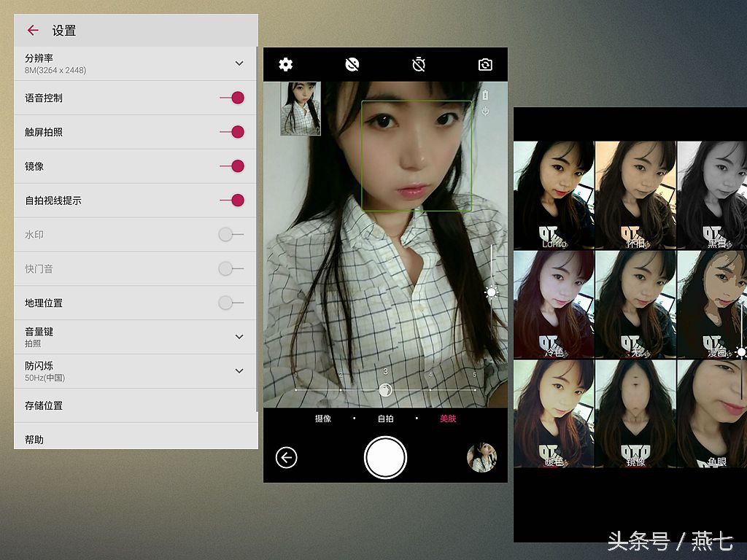Click the 50Hz(中国) anti-flicker value
Image resolution: width=747 pixels, height=560 pixels.
pos(44,378)
